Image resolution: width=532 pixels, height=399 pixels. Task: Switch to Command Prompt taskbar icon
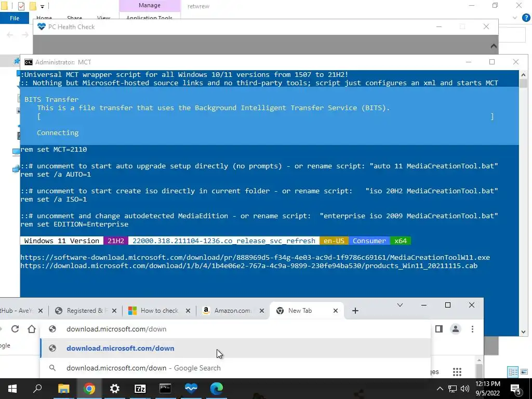click(165, 389)
